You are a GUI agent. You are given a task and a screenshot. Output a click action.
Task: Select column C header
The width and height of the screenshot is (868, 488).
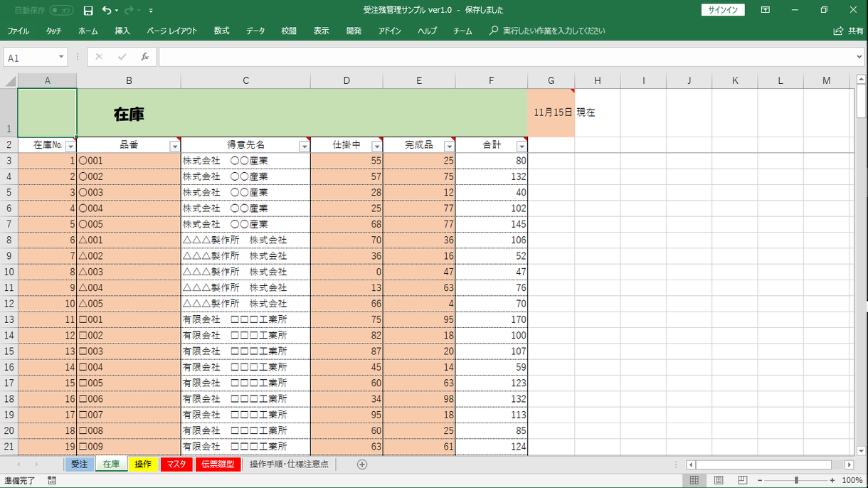pyautogui.click(x=245, y=80)
